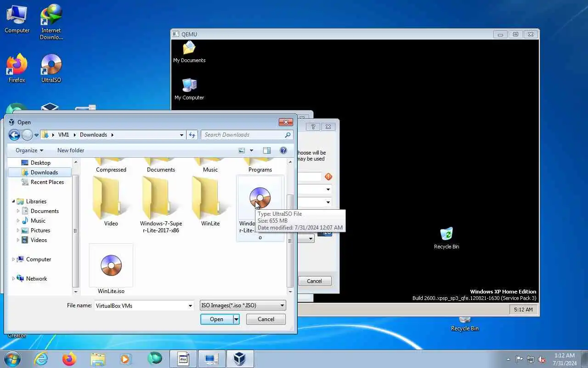Click the forward arrow in Open dialog

click(27, 135)
